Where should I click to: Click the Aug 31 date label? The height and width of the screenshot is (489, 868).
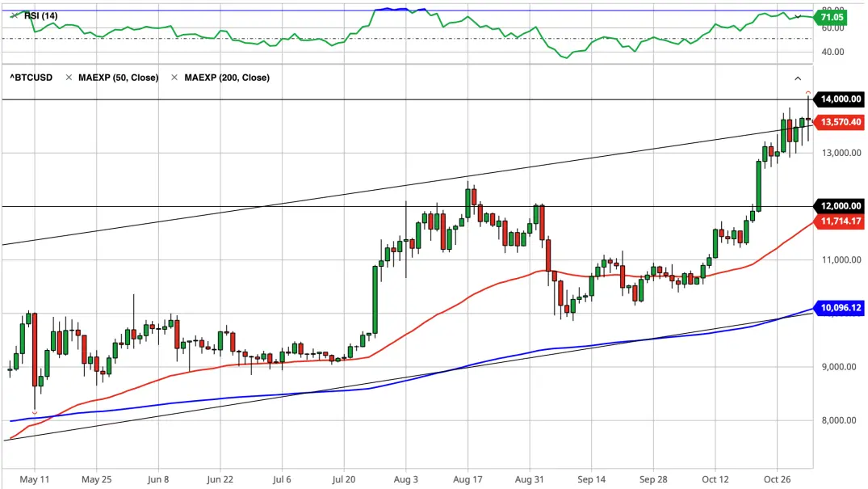click(530, 479)
